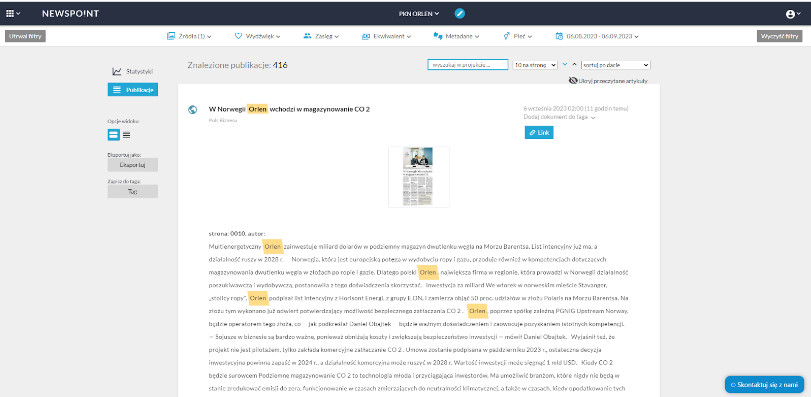Switch to the Publikacje view

(133, 89)
